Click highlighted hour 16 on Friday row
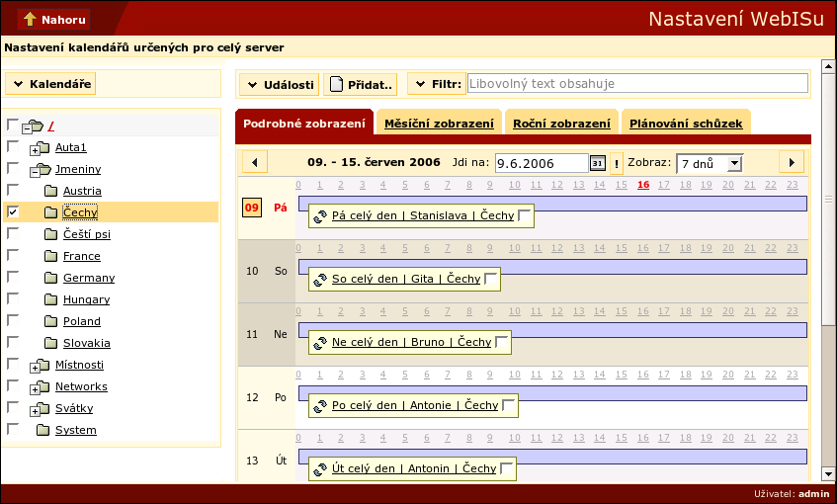This screenshot has width=837, height=504. coord(643,185)
